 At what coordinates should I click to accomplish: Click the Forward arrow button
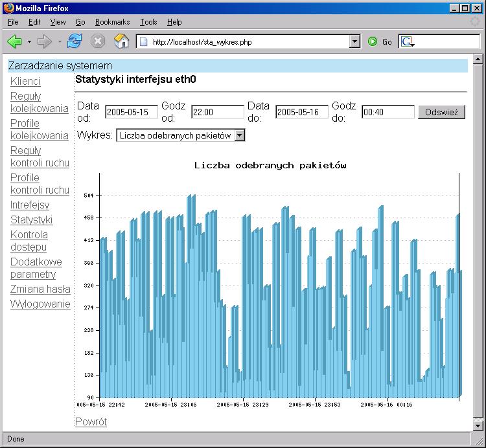44,41
